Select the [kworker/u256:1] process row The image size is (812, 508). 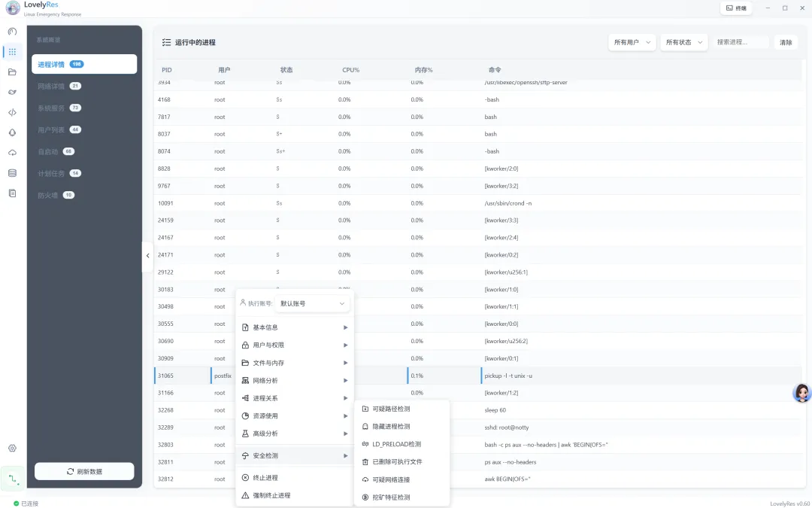(478, 272)
